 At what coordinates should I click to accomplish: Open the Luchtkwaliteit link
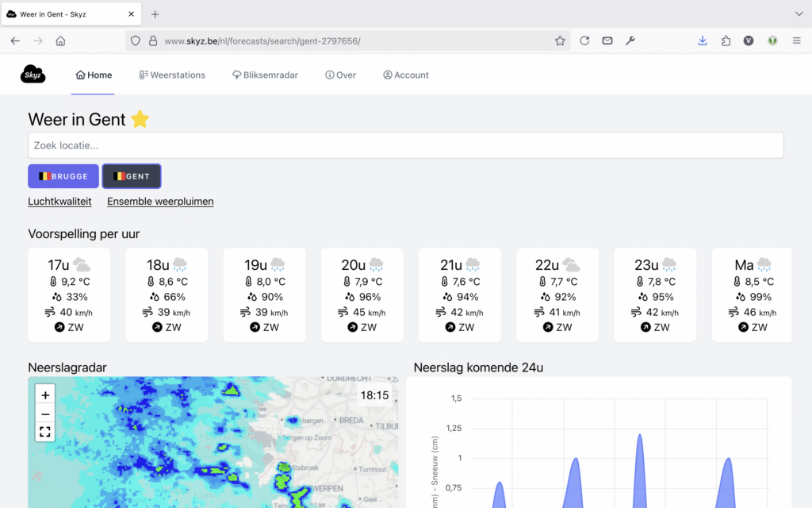pos(59,202)
